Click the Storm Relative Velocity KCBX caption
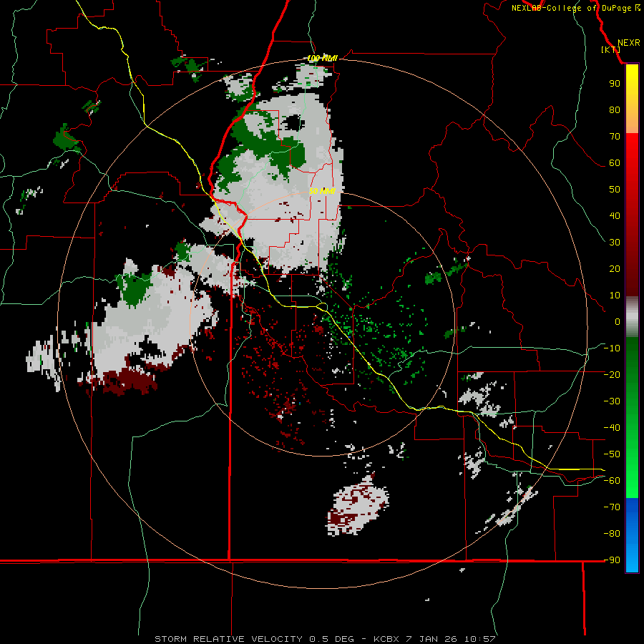This screenshot has height=644, width=644. (x=325, y=639)
